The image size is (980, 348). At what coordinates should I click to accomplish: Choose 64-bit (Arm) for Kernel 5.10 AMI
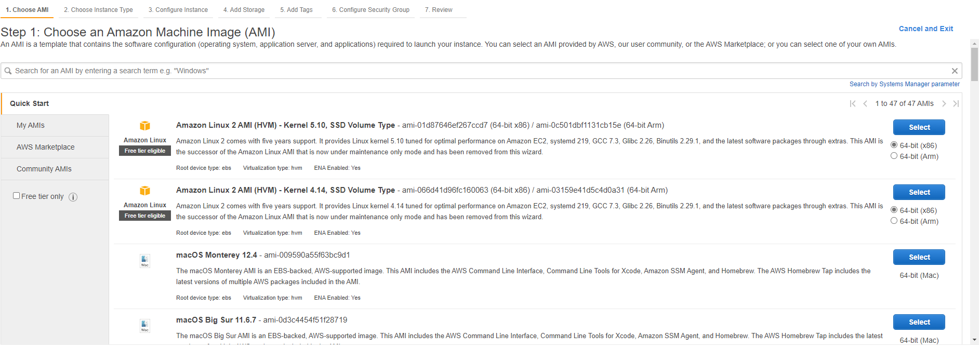coord(894,156)
